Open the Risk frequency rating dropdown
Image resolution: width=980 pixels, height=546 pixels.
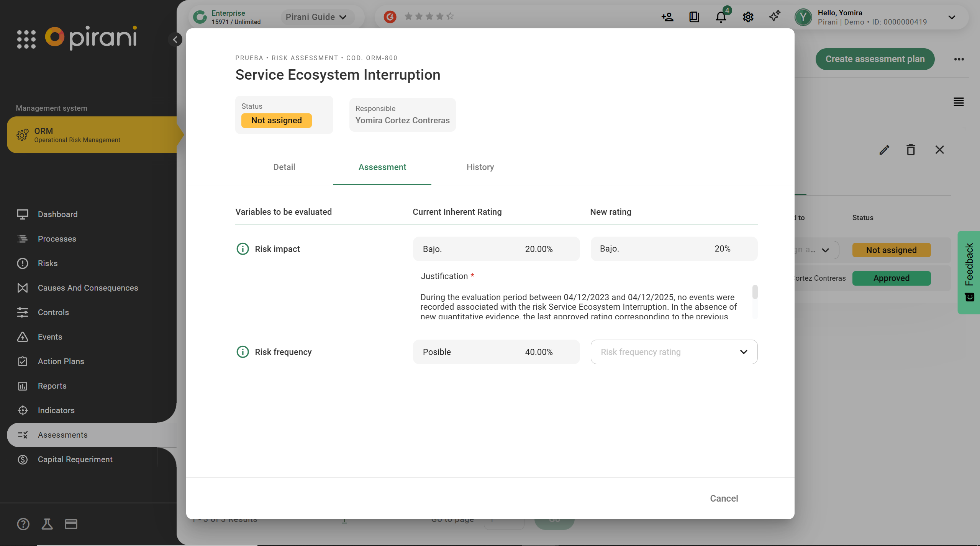[674, 352]
